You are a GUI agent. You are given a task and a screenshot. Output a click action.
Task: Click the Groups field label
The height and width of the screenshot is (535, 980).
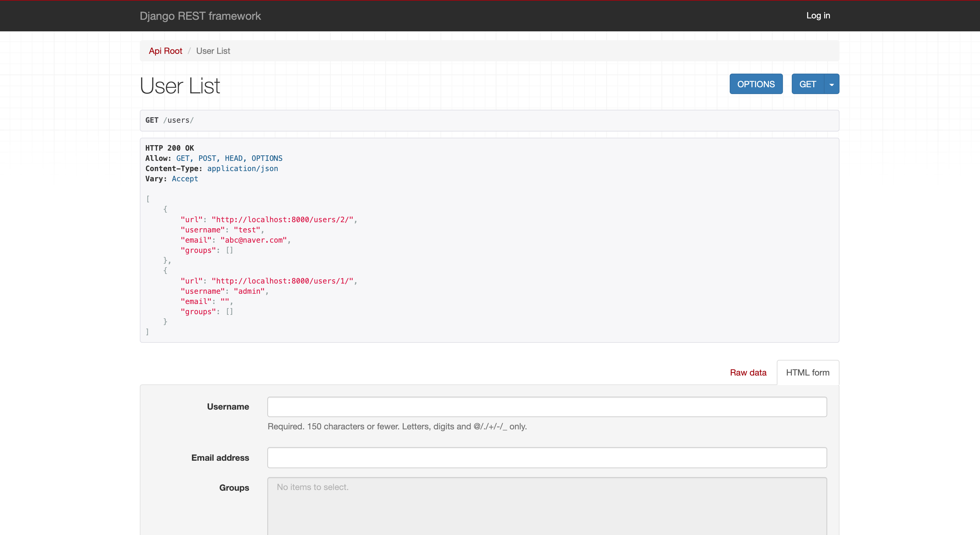234,488
